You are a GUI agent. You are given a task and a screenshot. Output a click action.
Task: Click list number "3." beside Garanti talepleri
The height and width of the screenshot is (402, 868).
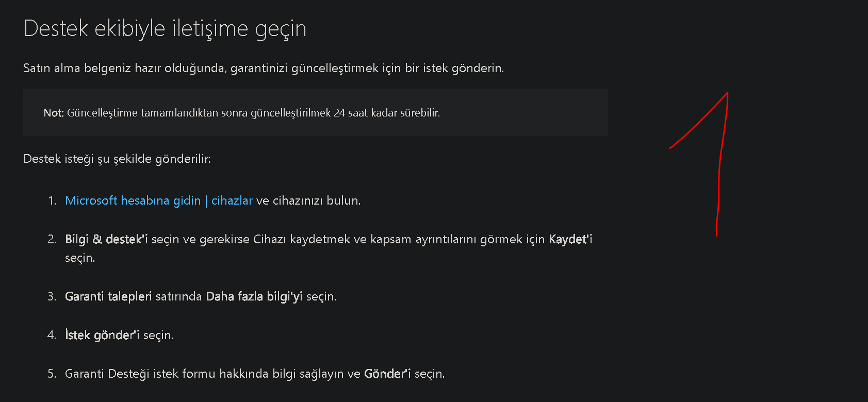52,296
